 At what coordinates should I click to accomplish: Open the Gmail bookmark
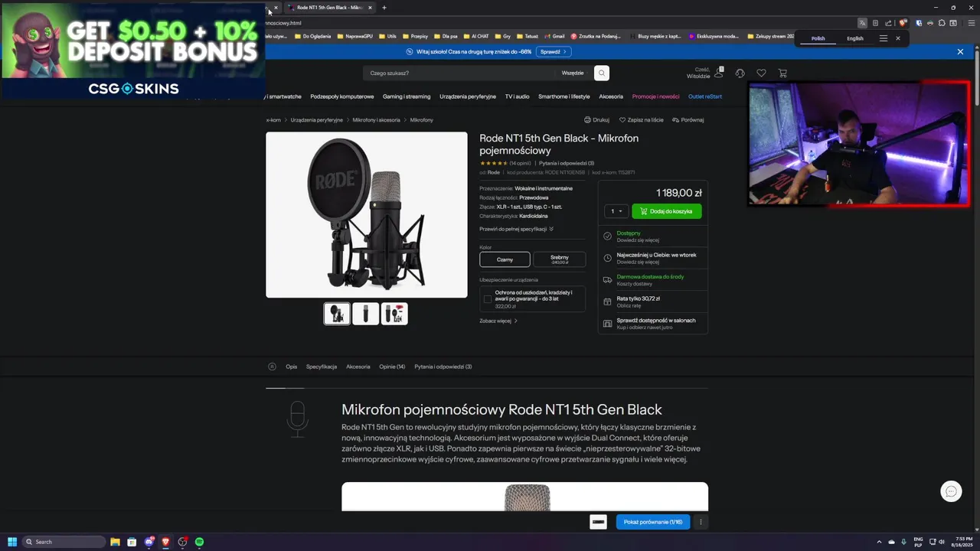pos(554,36)
